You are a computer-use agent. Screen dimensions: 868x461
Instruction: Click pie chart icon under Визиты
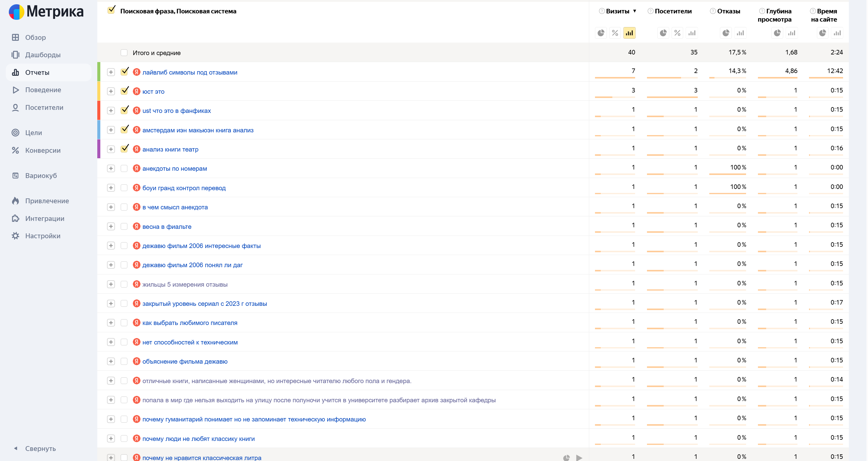[x=601, y=33]
